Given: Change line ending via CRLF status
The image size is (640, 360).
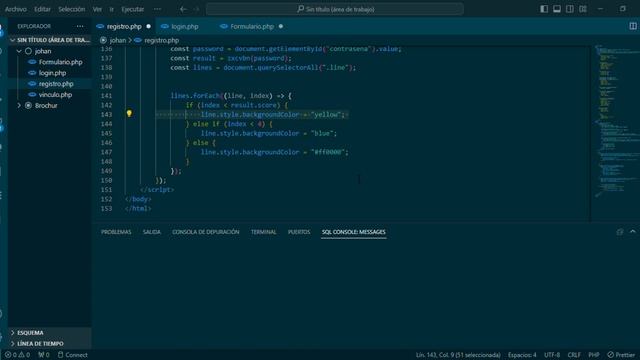Looking at the screenshot, I should click(574, 355).
